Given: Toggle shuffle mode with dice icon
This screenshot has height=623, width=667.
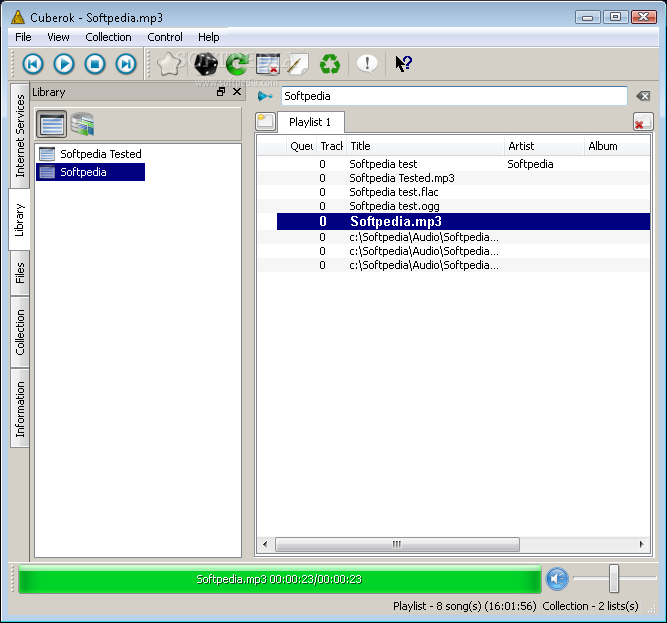Looking at the screenshot, I should (x=205, y=64).
